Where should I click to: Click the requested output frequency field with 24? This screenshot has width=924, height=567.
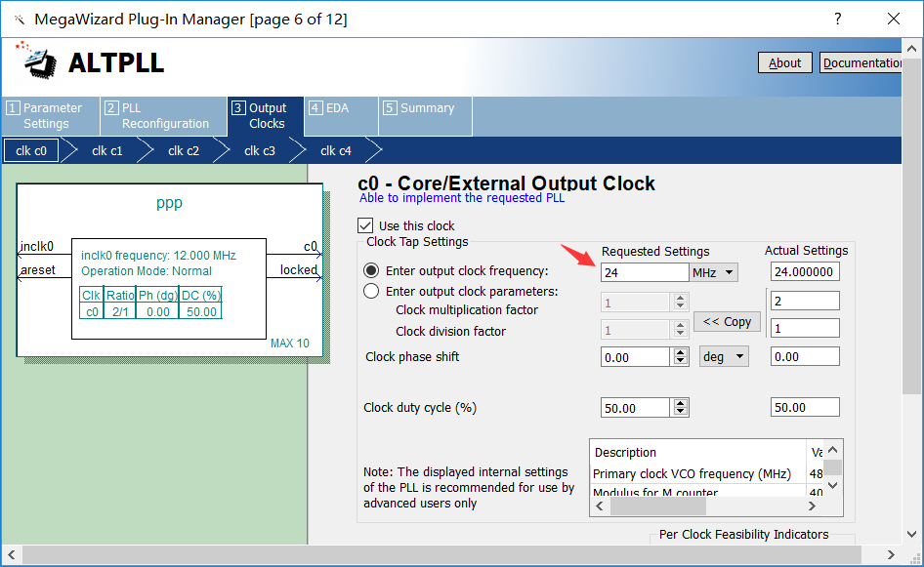coord(645,272)
